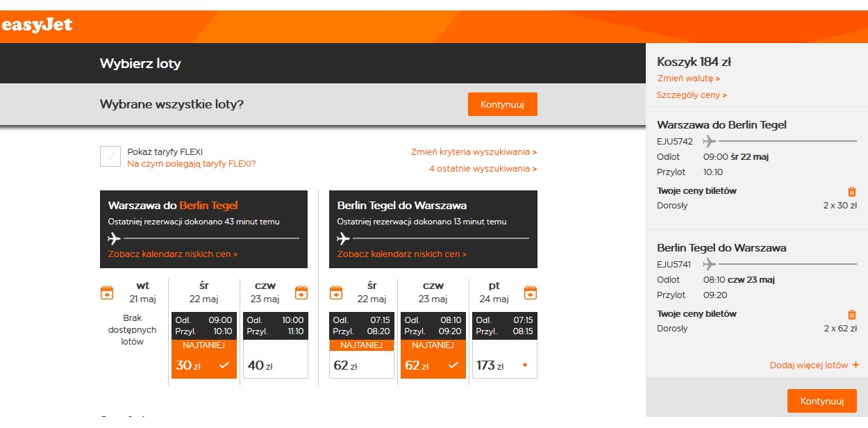Open Zmień kryteria wyszukiwania
This screenshot has width=868, height=428.
(x=474, y=151)
